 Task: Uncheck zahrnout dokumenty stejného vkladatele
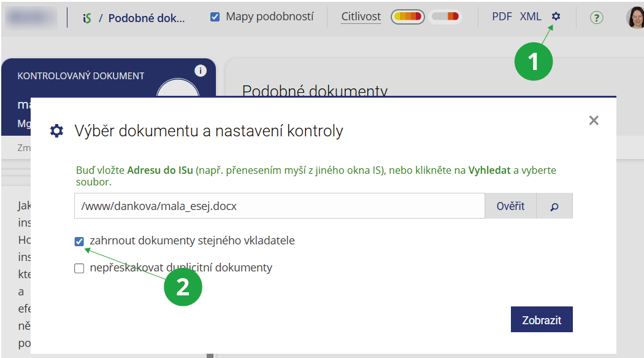point(79,241)
